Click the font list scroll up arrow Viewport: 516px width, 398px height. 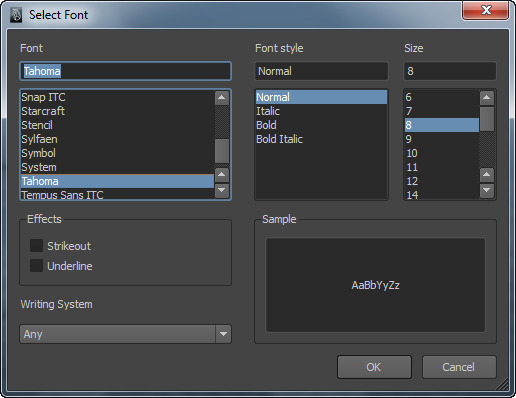[x=222, y=98]
